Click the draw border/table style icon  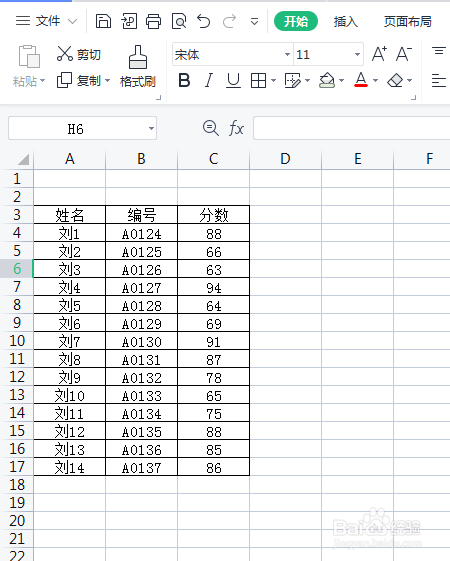coord(293,81)
